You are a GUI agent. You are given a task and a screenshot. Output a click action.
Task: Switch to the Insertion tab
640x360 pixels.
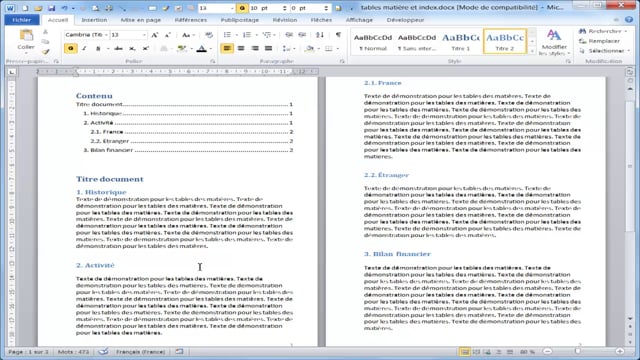94,20
